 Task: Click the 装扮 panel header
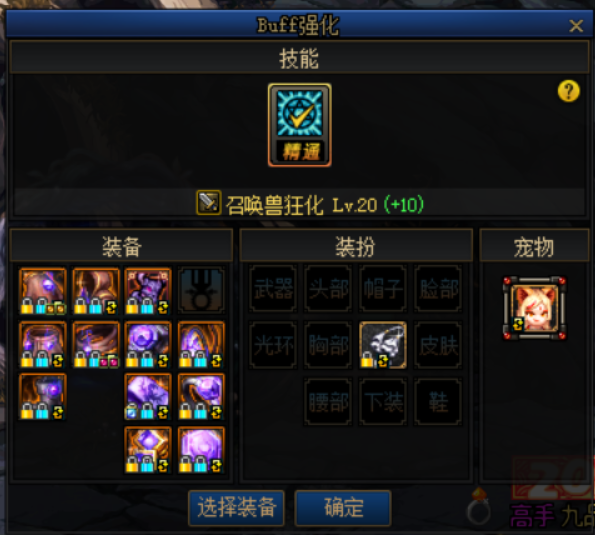pos(356,246)
